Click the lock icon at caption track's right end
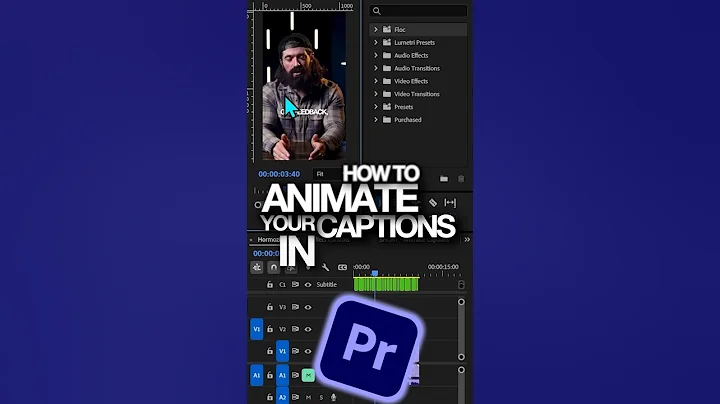720x404 pixels. tap(461, 285)
